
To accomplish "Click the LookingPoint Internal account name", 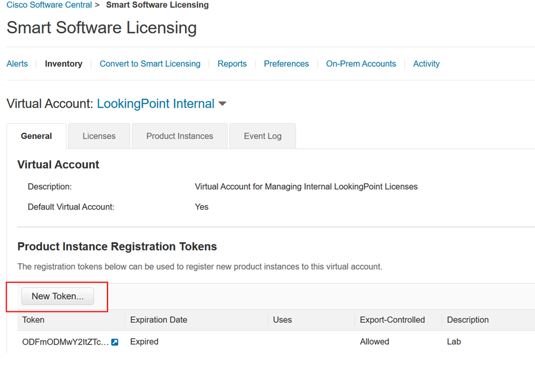I will coord(156,104).
